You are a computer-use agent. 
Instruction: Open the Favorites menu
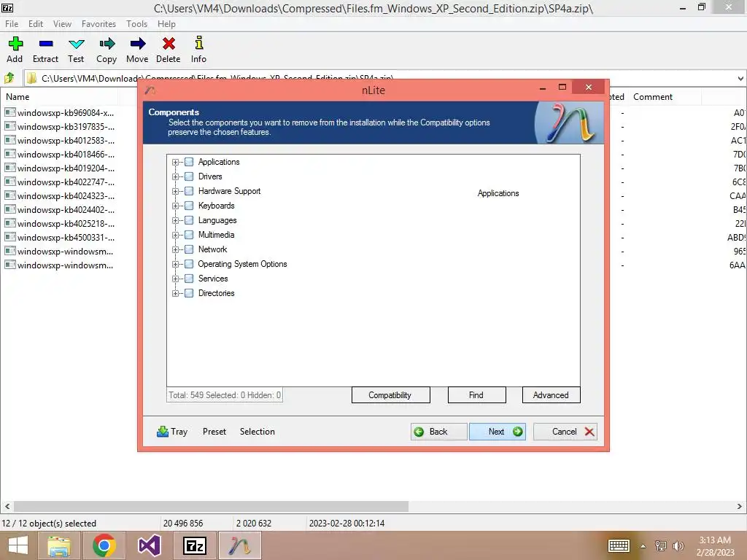tap(98, 24)
